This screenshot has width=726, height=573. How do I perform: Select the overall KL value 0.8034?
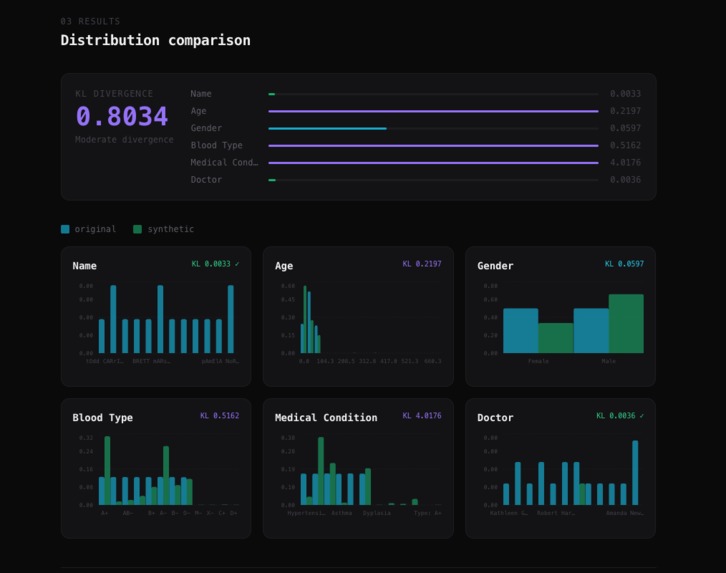click(x=122, y=116)
